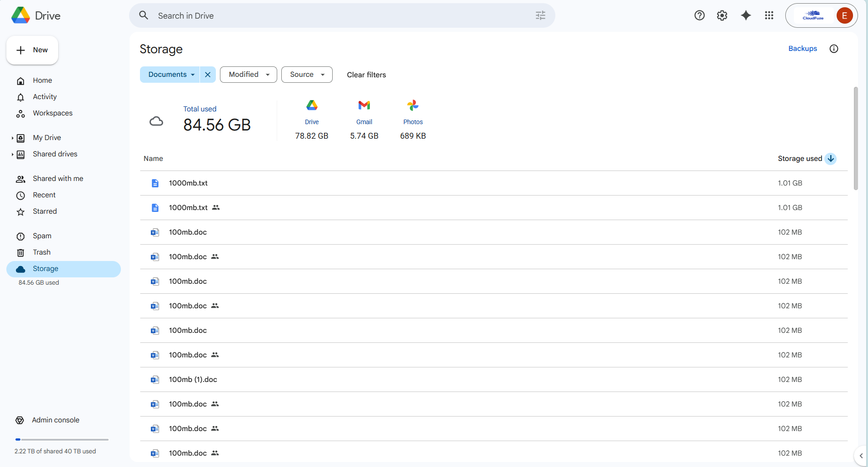
Task: Open Drive settings with the gear icon
Action: coord(722,15)
